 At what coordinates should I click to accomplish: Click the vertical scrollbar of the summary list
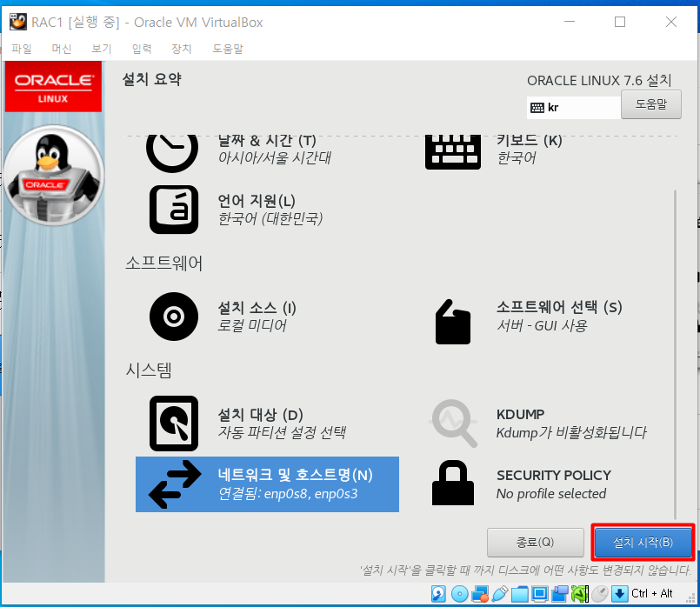(675, 355)
